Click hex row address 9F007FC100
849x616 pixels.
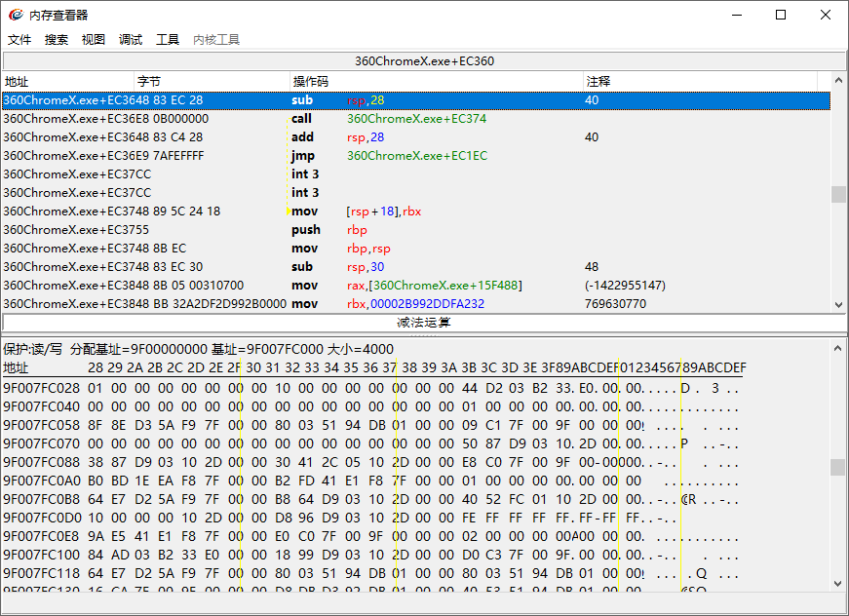tap(42, 555)
